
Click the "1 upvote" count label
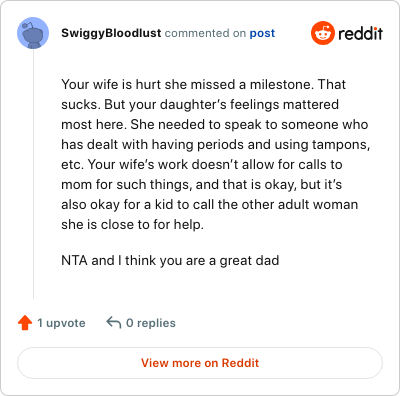point(61,323)
